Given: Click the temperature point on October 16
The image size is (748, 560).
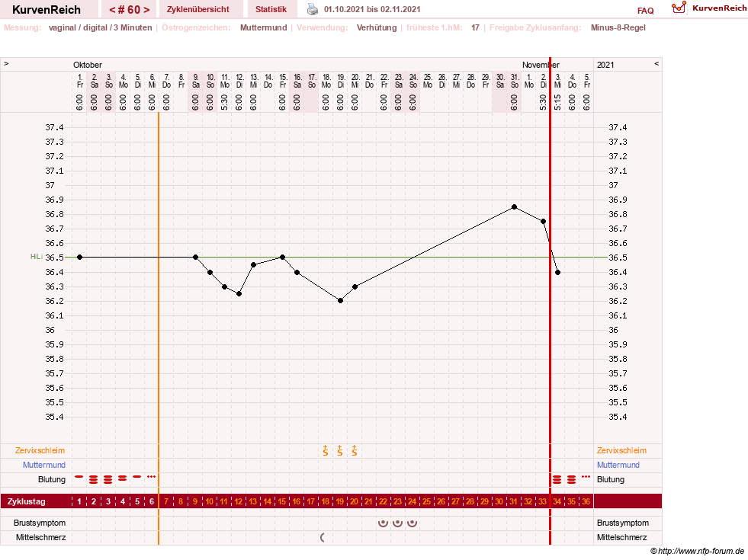Looking at the screenshot, I should pyautogui.click(x=297, y=272).
